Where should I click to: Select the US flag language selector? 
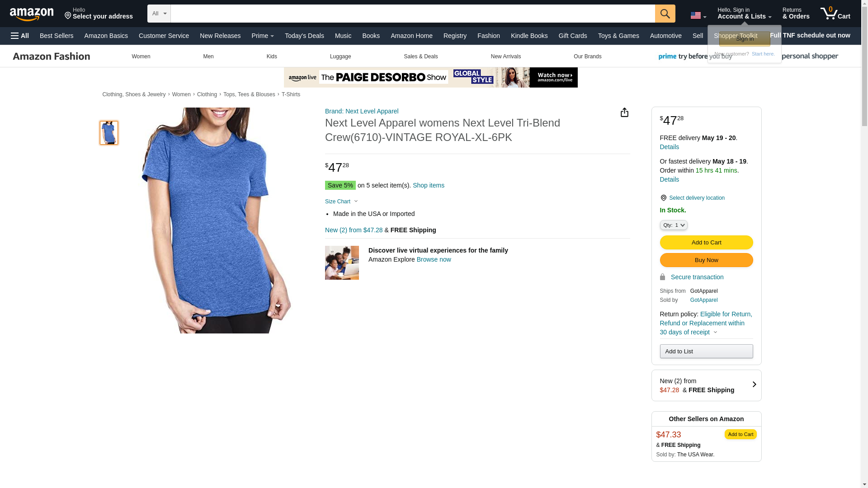pyautogui.click(x=698, y=15)
